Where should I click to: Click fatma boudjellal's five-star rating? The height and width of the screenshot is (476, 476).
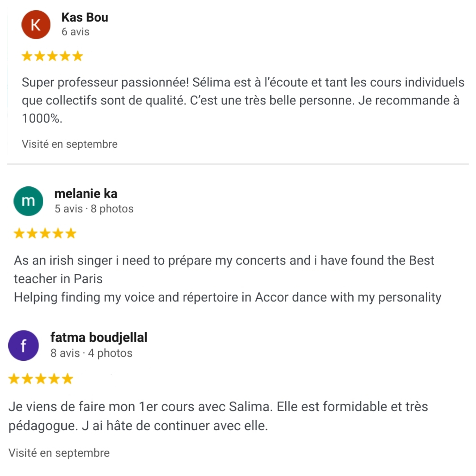coord(41,379)
